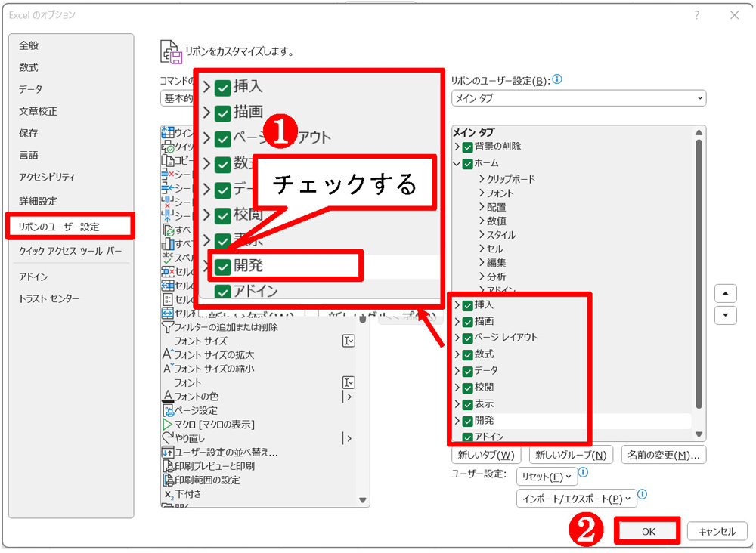This screenshot has width=756, height=553.
Task: Click the OK button
Action: click(648, 531)
